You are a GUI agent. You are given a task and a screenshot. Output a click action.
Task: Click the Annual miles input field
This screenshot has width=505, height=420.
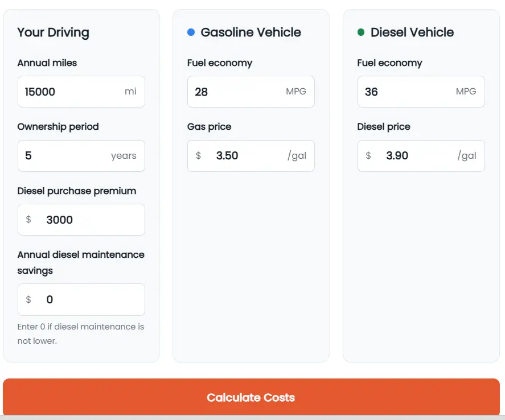pyautogui.click(x=81, y=92)
